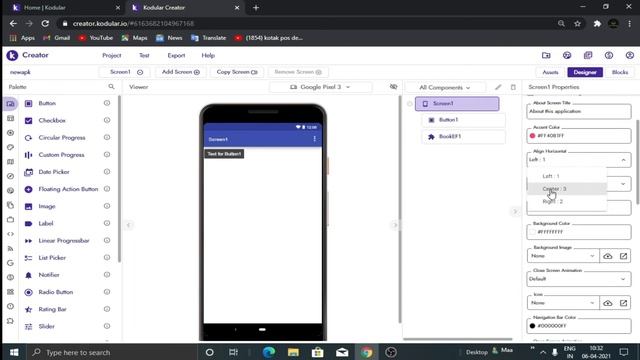Open the copy documents icon in header
640x360 pixels.
[588, 55]
